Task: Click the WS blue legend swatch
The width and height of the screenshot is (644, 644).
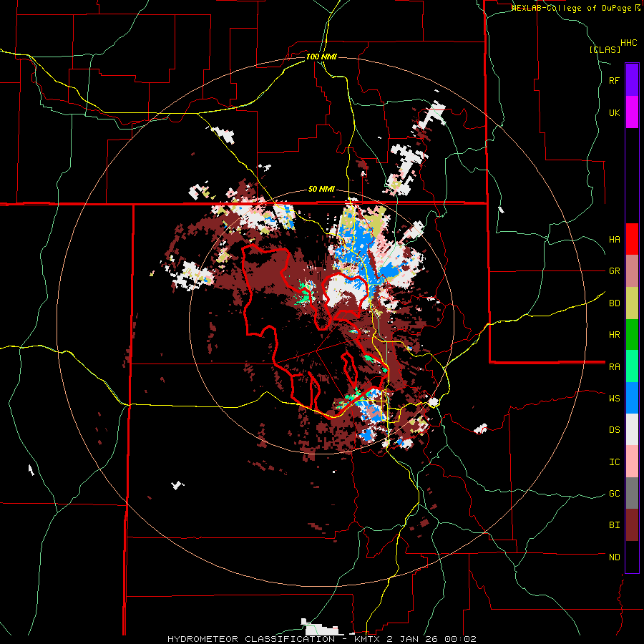Action: tap(632, 398)
